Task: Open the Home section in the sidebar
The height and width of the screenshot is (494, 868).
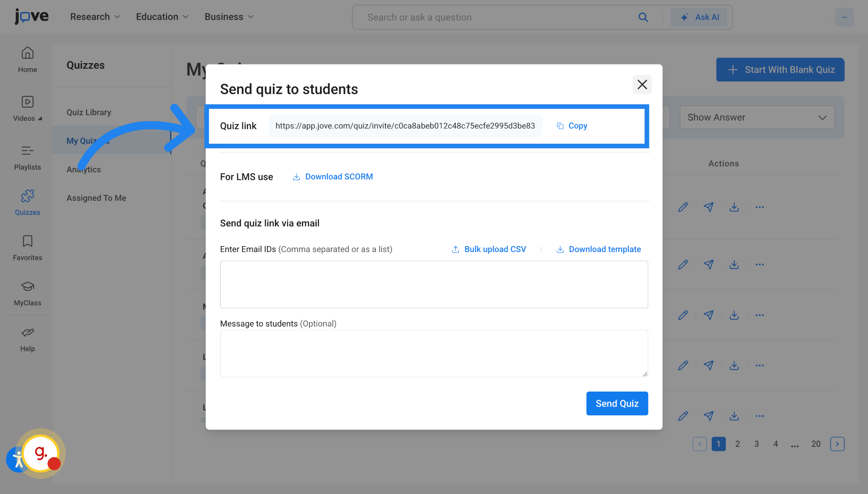Action: (x=27, y=59)
